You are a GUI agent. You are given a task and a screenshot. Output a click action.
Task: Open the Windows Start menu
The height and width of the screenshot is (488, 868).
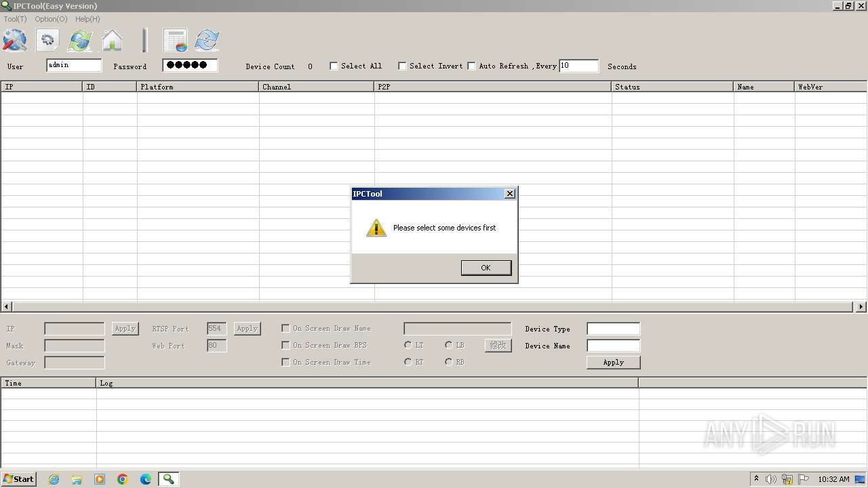click(x=19, y=479)
